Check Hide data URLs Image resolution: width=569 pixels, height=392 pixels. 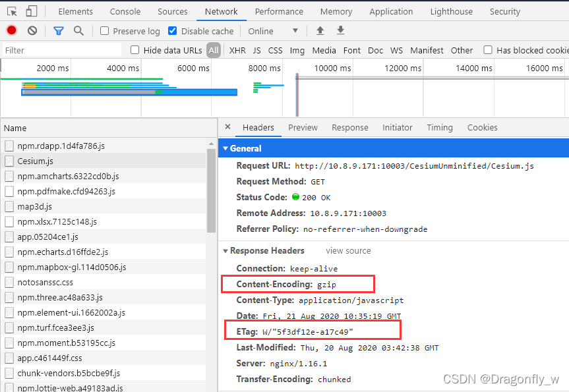(135, 49)
